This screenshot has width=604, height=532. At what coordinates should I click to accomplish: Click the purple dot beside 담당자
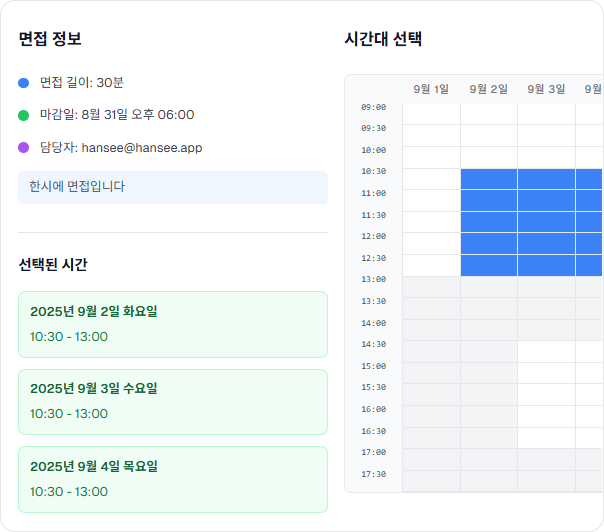tap(24, 148)
